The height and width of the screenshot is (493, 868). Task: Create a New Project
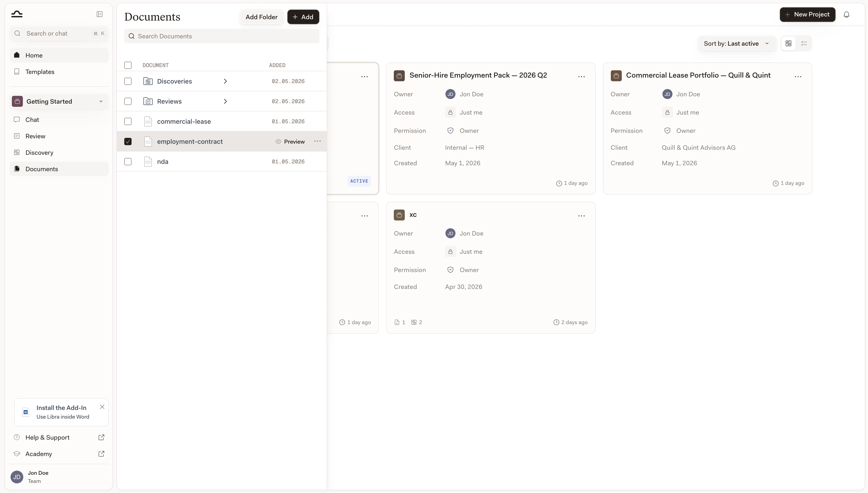point(807,15)
